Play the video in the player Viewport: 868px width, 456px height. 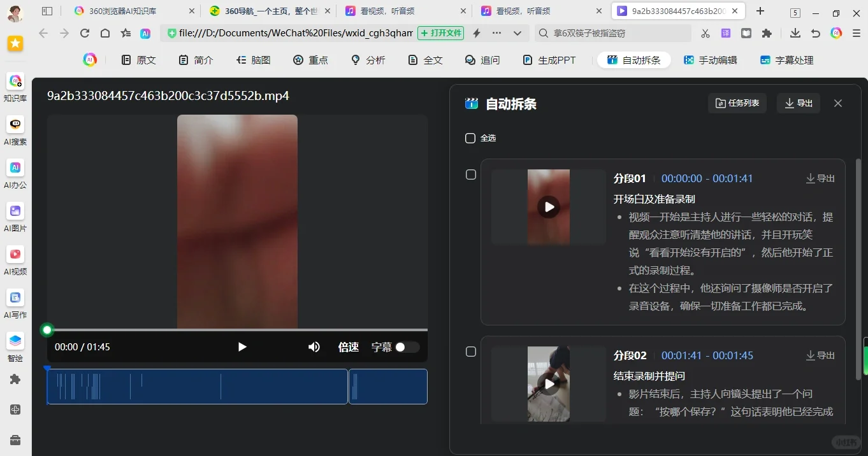pyautogui.click(x=242, y=347)
